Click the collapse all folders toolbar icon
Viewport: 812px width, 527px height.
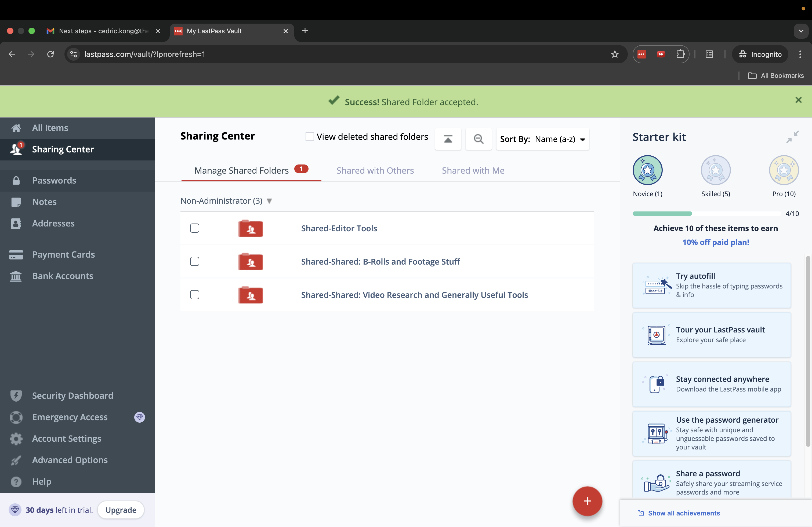click(x=448, y=139)
